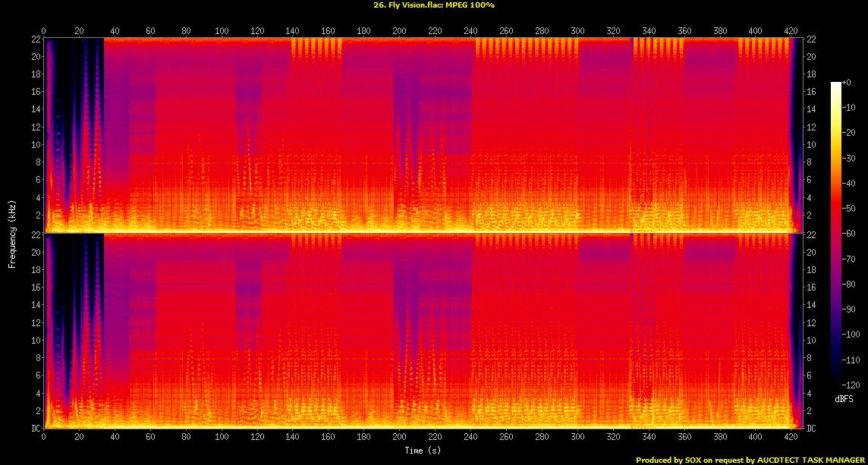Screen dimensions: 868x465
Task: Click the upper channel spectrogram plot
Action: pyautogui.click(x=423, y=135)
